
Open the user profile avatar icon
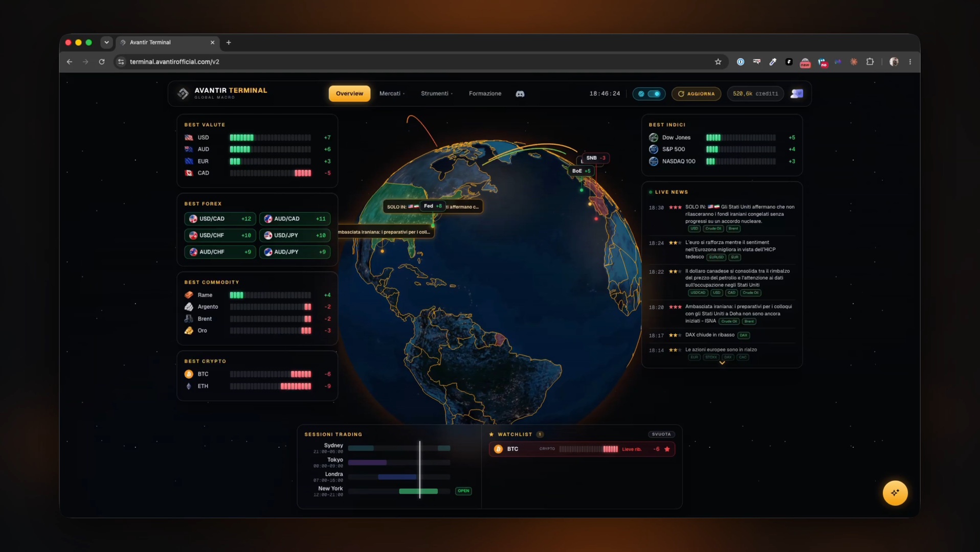click(797, 94)
